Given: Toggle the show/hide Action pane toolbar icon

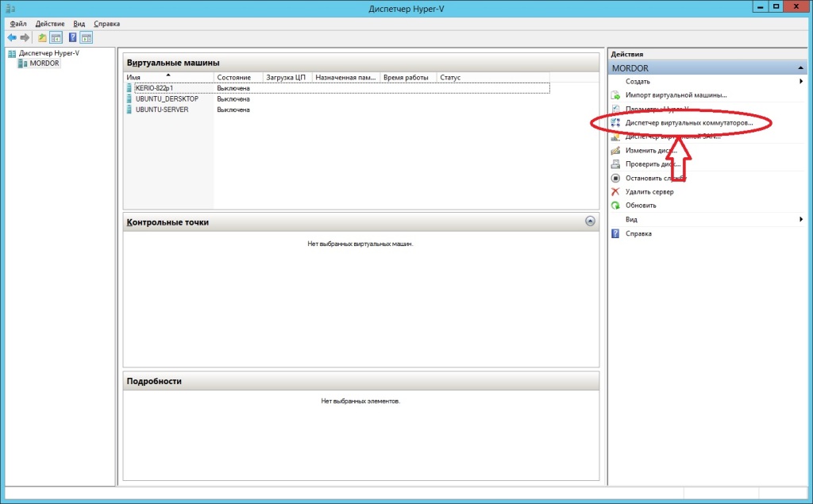Looking at the screenshot, I should [87, 37].
